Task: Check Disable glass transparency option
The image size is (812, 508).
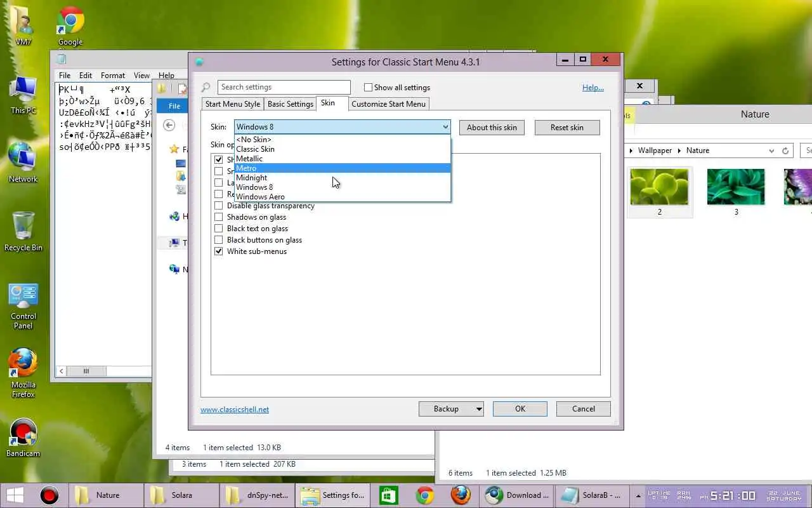Action: tap(219, 206)
